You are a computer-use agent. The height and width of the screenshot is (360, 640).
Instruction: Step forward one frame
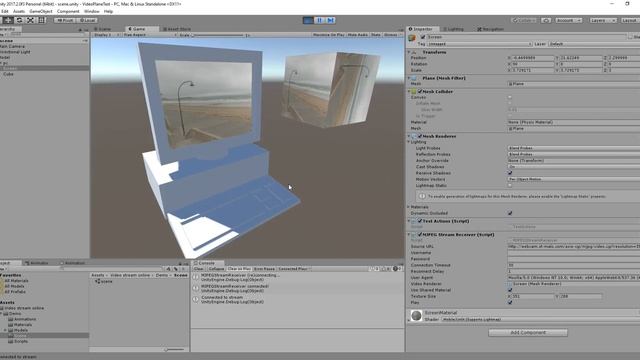tap(330, 20)
